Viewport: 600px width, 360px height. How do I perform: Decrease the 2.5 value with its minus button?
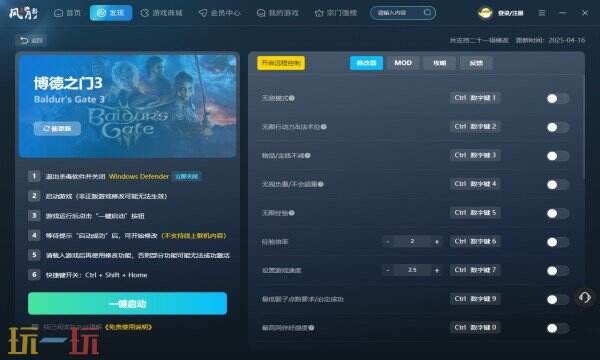coord(388,270)
